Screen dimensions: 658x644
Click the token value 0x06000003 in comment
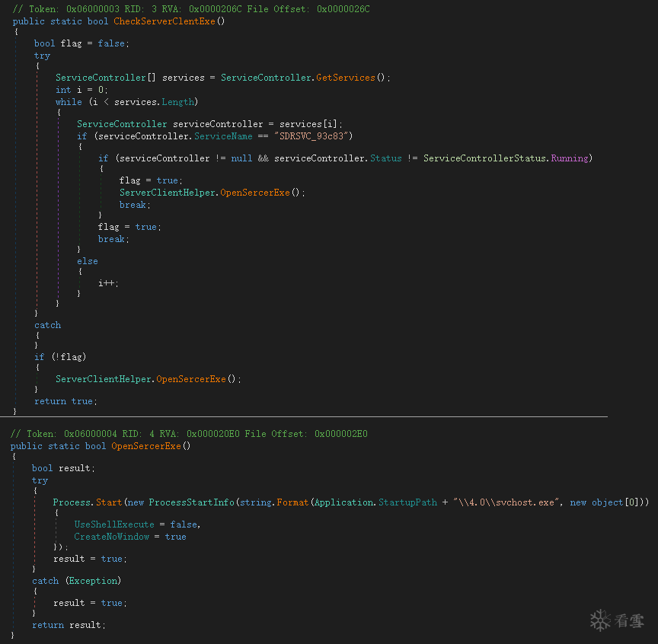click(x=93, y=9)
